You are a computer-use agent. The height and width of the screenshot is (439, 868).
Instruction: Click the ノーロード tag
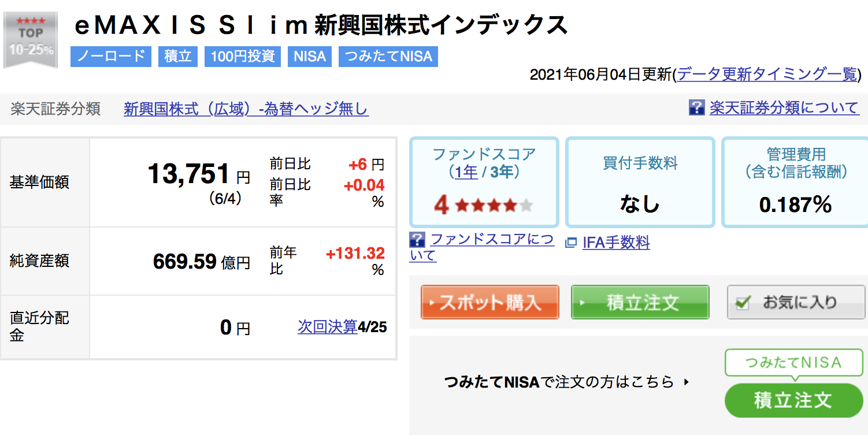tap(111, 57)
